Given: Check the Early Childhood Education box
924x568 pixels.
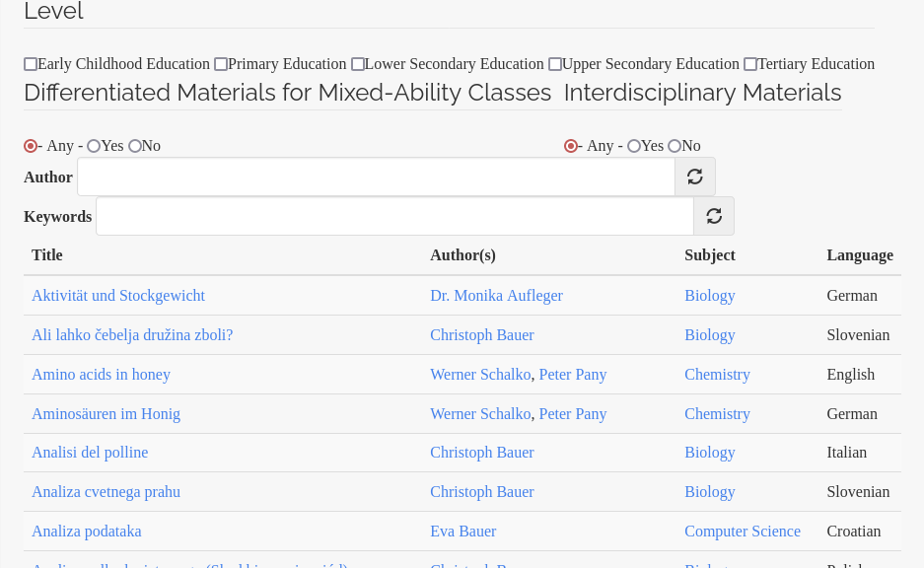Looking at the screenshot, I should pyautogui.click(x=31, y=64).
